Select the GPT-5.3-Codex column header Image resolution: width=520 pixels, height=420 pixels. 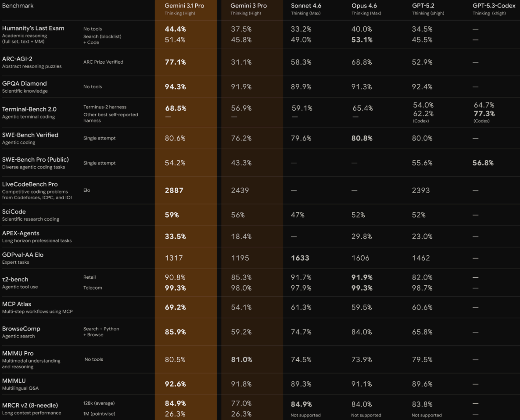click(494, 6)
